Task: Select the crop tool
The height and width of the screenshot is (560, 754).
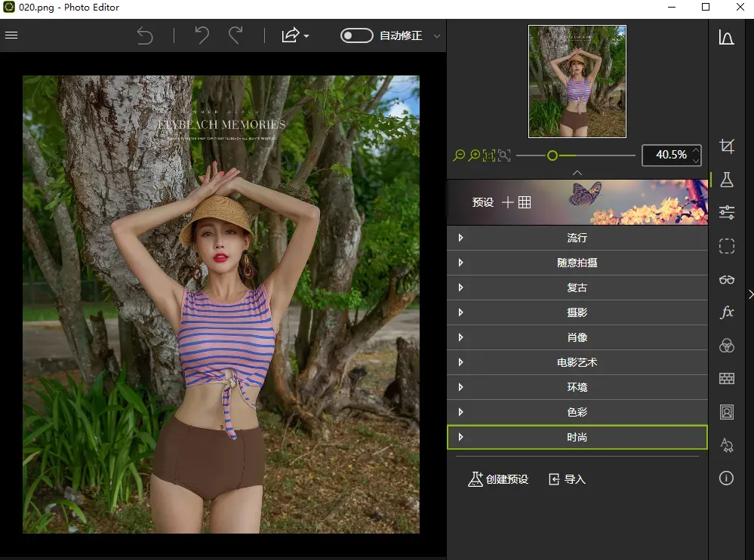Action: click(x=727, y=146)
